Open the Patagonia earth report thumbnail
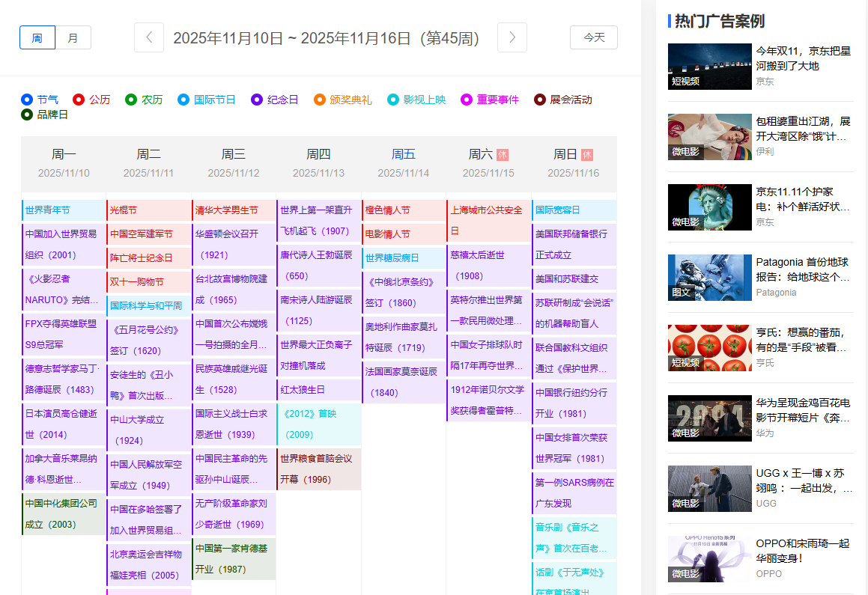 point(709,278)
